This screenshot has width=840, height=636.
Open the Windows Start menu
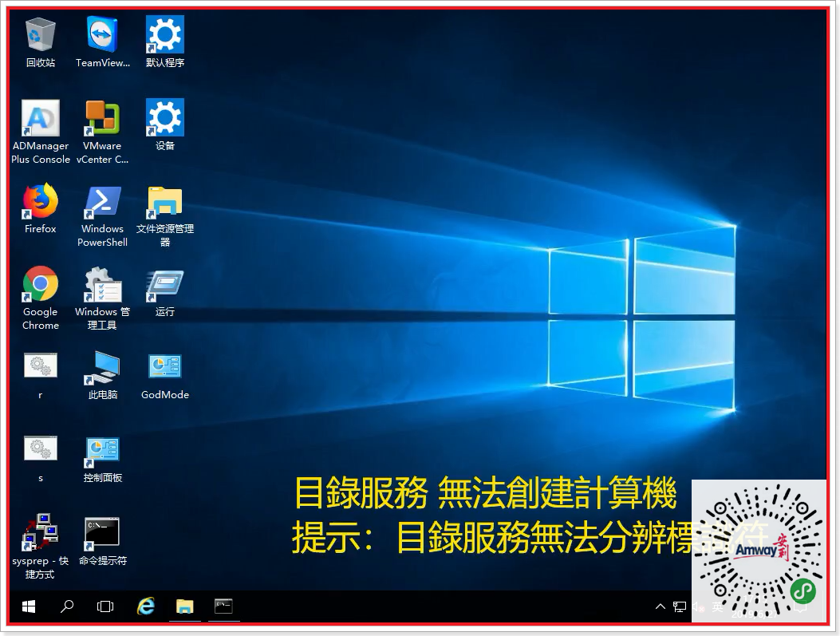29,606
